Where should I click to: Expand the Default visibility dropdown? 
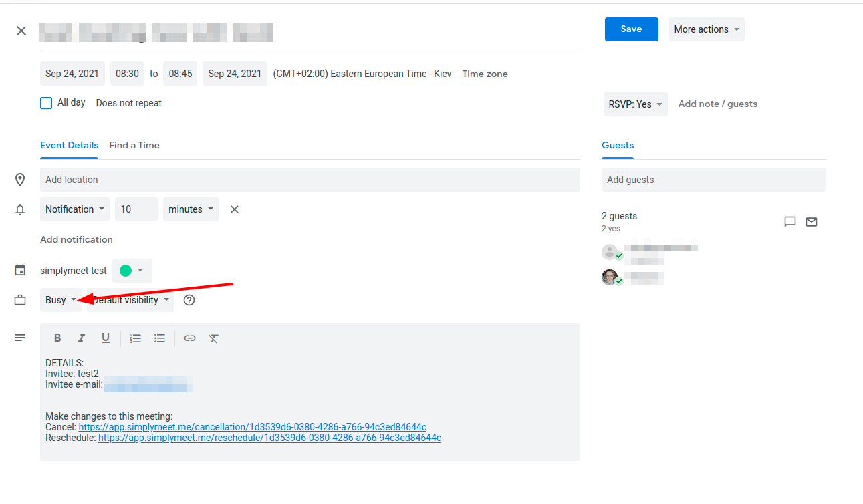tap(131, 300)
